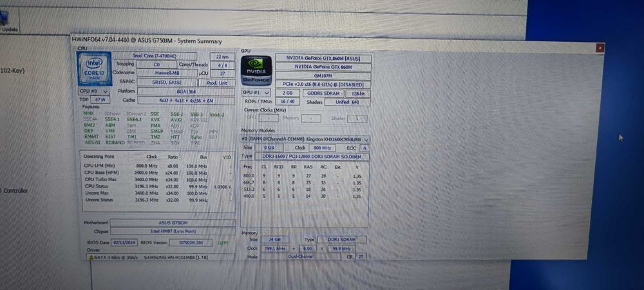Click the ASUS G750JM motherboard field
644x290 pixels.
pos(173,222)
